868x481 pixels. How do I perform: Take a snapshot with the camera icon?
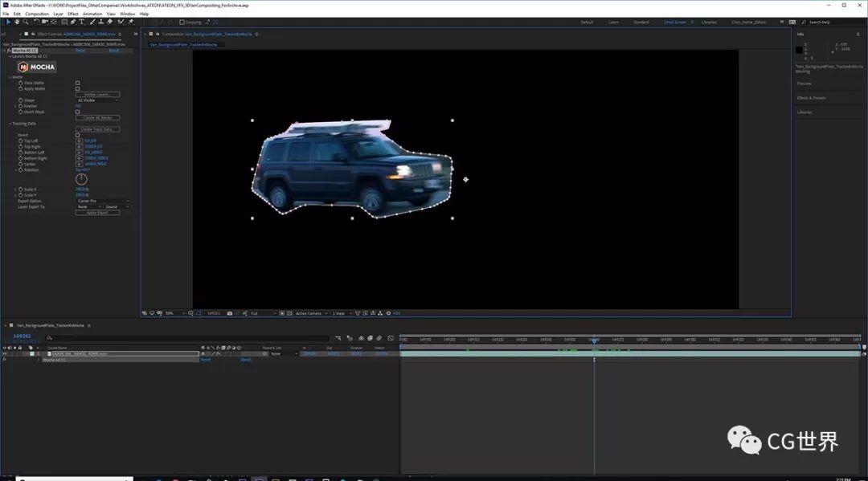pos(230,313)
